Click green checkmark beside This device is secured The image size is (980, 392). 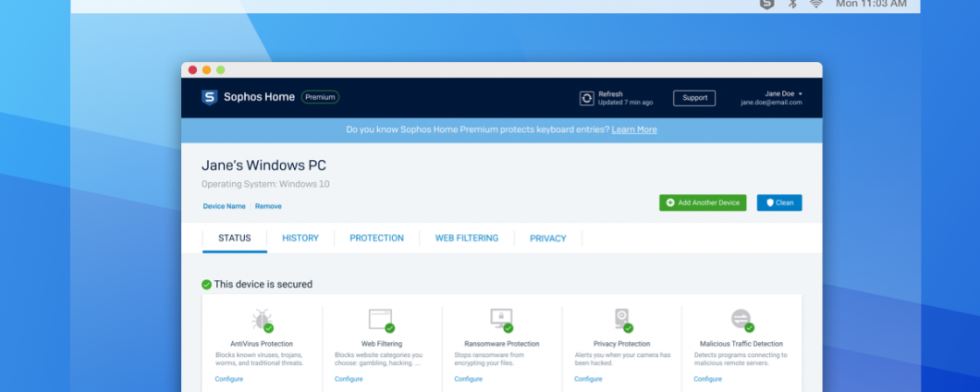[x=206, y=285]
